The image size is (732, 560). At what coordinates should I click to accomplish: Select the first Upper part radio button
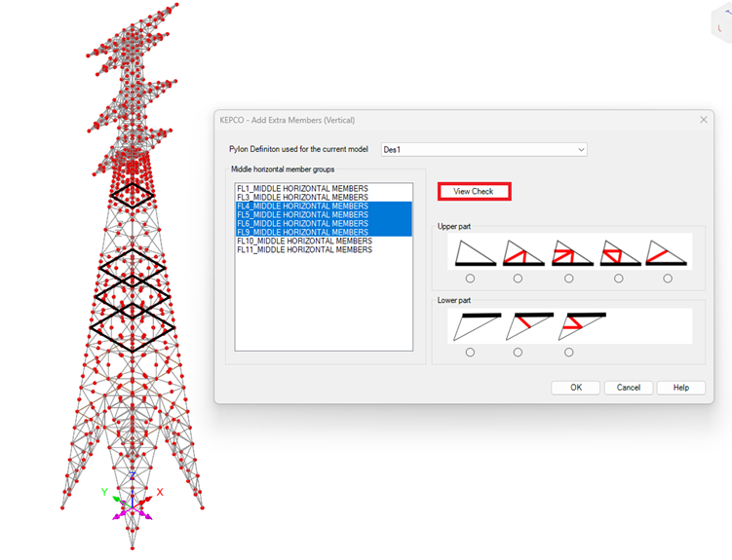tap(471, 279)
